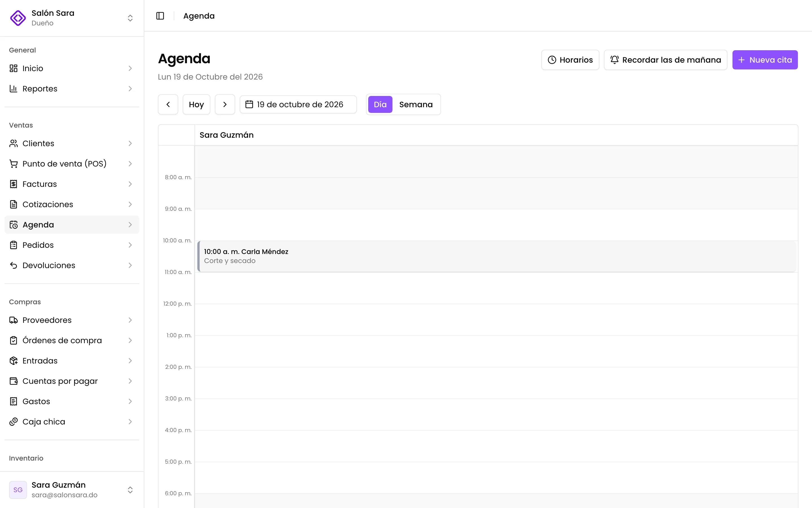The image size is (812, 508).
Task: Click the Cotizaciones document icon
Action: 14,204
